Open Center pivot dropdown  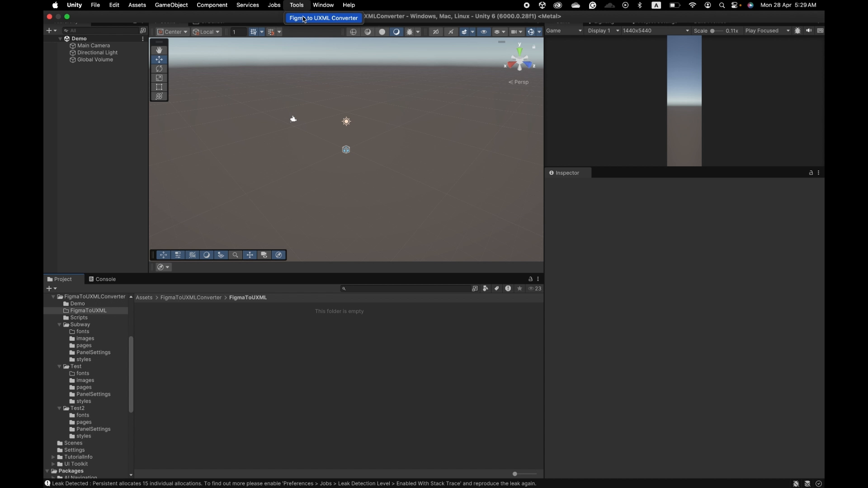click(172, 32)
